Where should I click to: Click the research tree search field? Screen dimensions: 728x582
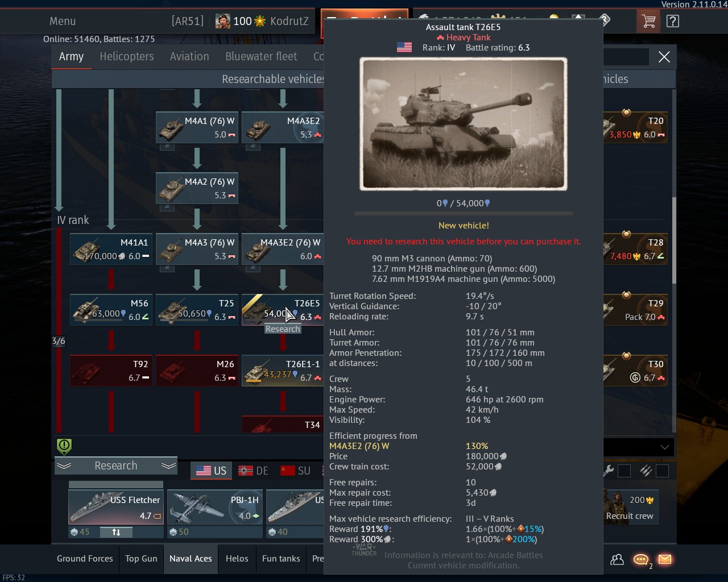tap(626, 57)
